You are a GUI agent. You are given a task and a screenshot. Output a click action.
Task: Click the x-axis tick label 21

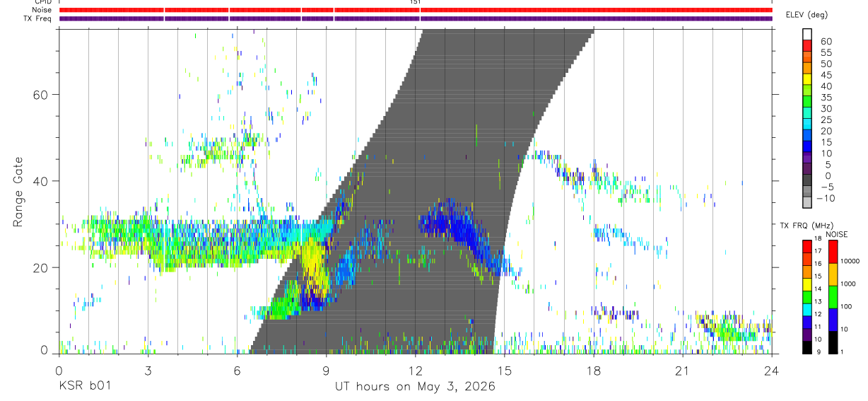tap(683, 371)
